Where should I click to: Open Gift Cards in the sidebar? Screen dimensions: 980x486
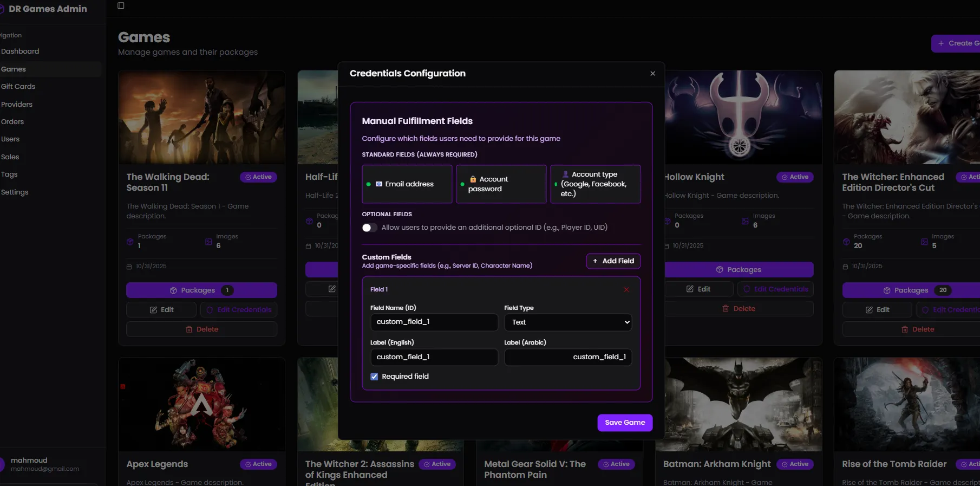(18, 87)
